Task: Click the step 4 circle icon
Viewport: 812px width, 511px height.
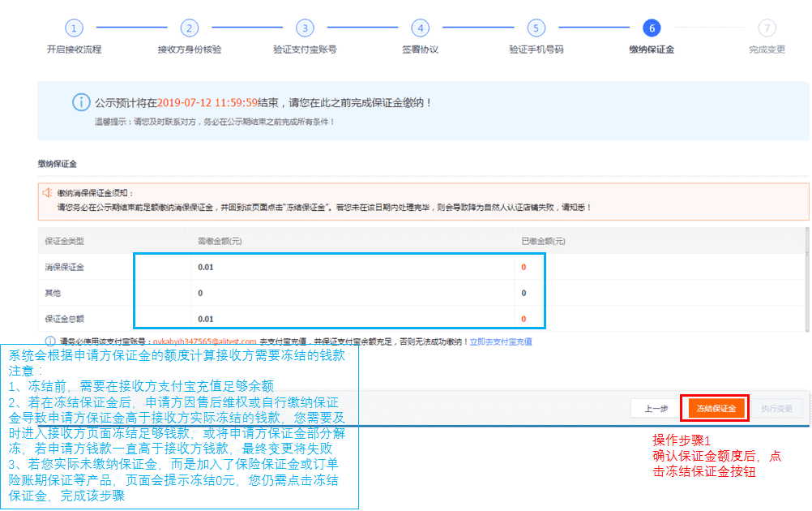Action: [420, 28]
